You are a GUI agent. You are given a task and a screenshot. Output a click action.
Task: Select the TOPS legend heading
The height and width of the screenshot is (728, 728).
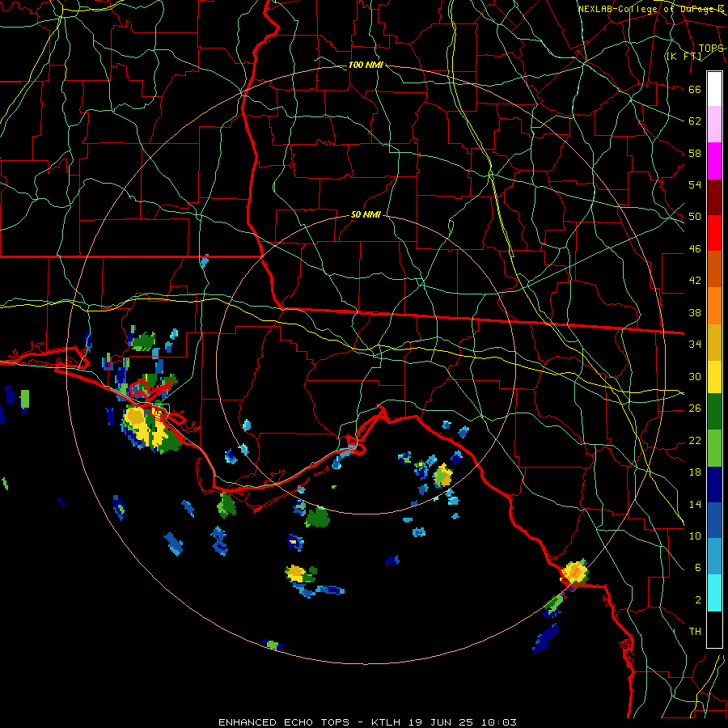pos(711,49)
